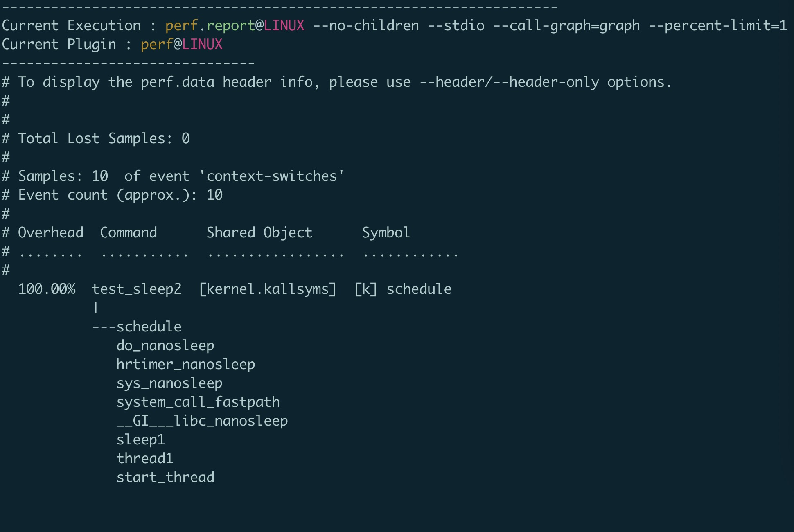The width and height of the screenshot is (794, 532).
Task: Select __GI___libc_nanosleep entry
Action: (x=202, y=421)
